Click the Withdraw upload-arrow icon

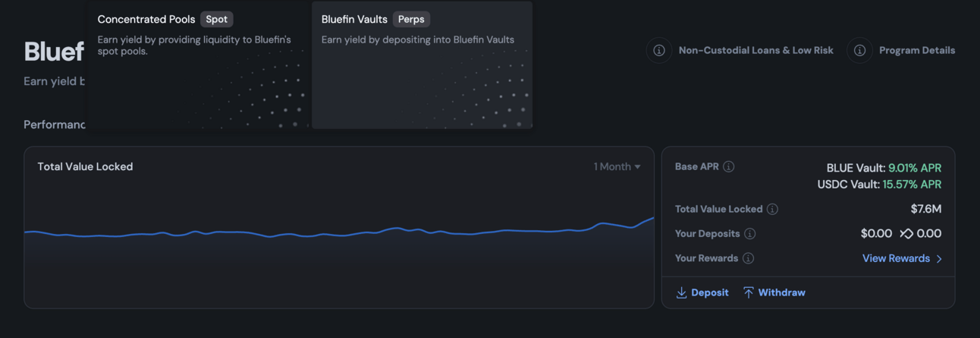(x=749, y=292)
